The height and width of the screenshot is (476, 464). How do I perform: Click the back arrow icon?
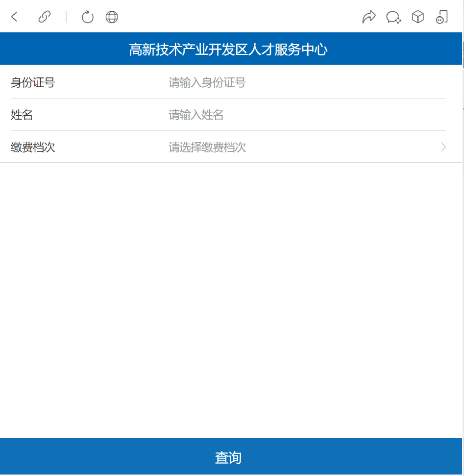pos(15,17)
